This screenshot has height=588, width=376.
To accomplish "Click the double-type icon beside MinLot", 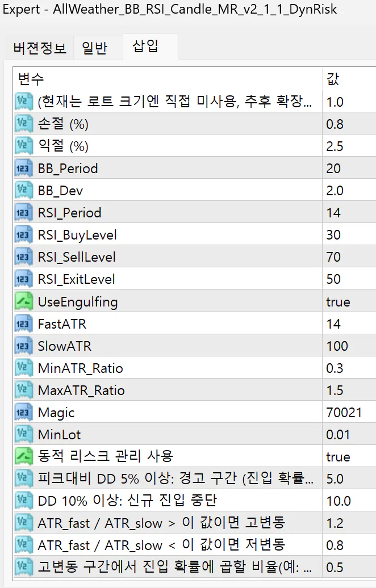I will point(23,434).
